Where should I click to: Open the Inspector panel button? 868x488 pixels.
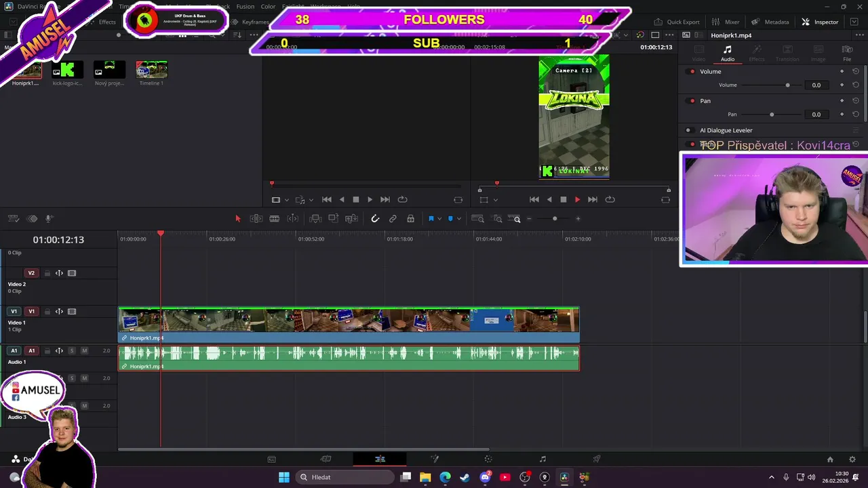coord(820,22)
